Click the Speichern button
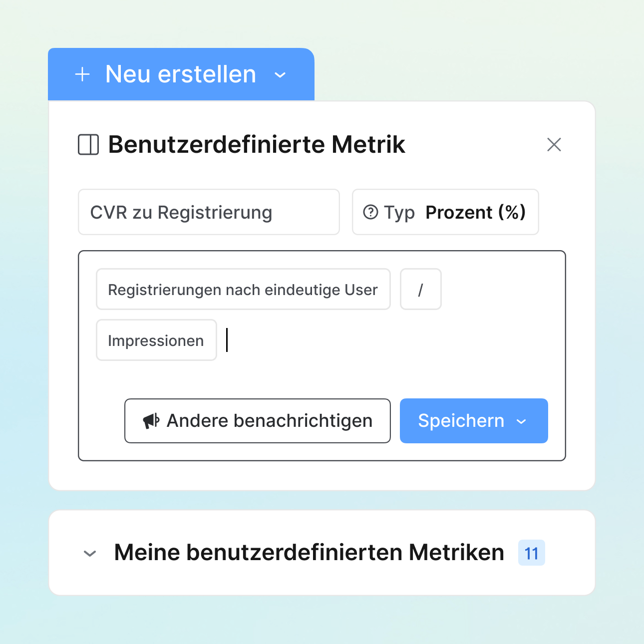The height and width of the screenshot is (644, 644). pos(461,421)
